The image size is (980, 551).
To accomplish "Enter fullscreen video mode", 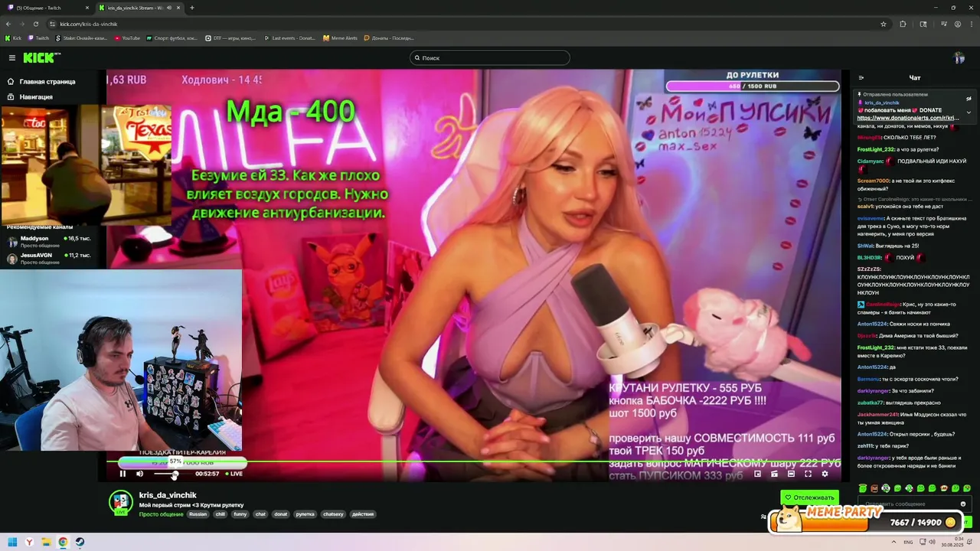I will (x=808, y=474).
